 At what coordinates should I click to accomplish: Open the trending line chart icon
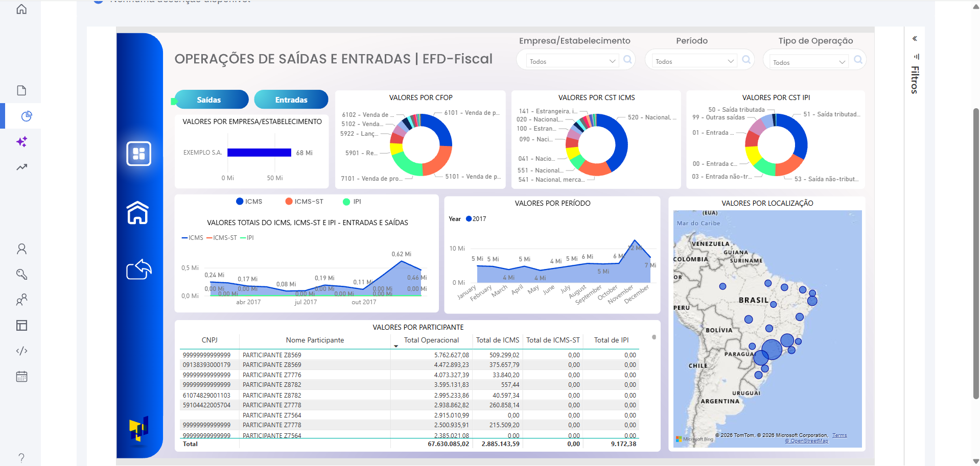(x=21, y=167)
